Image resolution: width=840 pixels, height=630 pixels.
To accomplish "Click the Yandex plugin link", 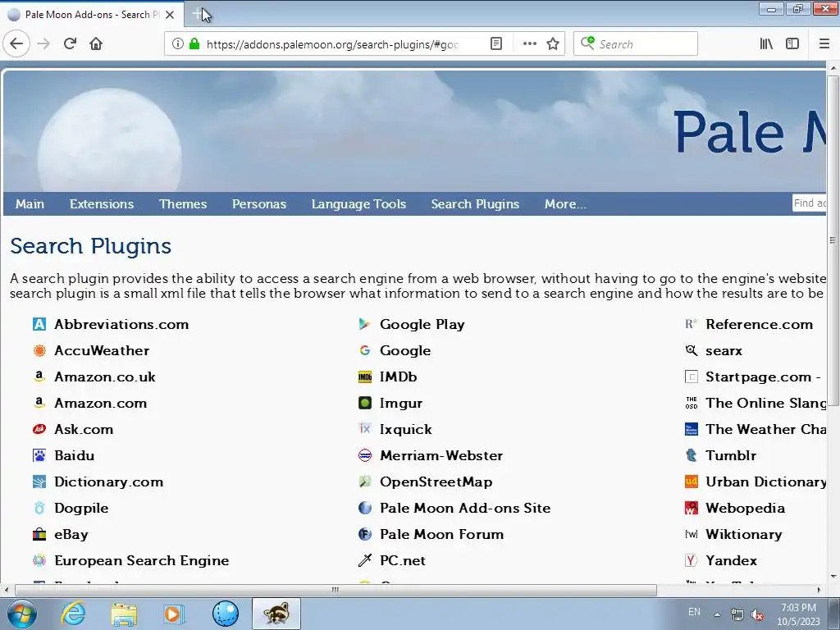I will click(731, 561).
